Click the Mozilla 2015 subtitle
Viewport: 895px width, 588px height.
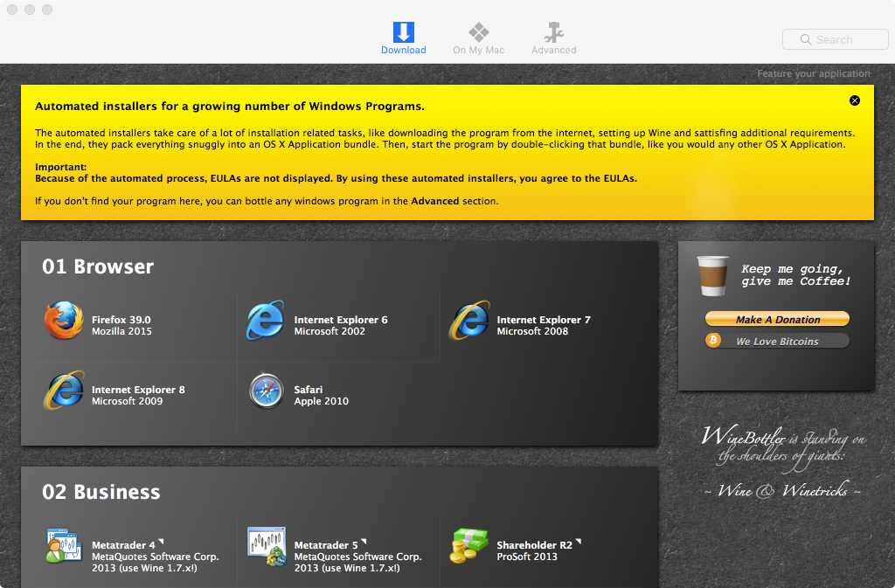tap(121, 331)
